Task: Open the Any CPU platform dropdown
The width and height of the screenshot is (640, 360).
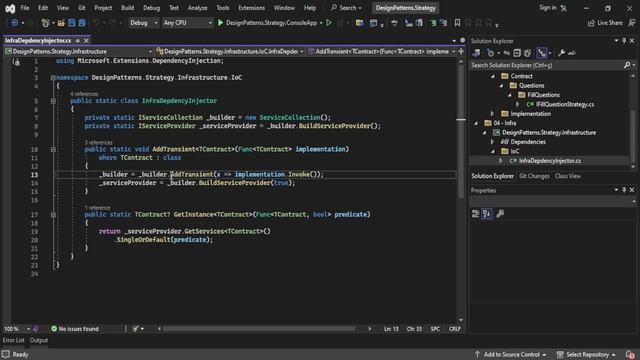Action: [187, 23]
